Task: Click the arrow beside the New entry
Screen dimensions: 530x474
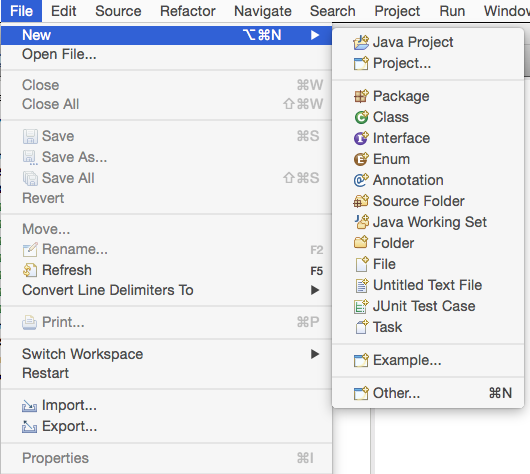Action: pyautogui.click(x=315, y=35)
